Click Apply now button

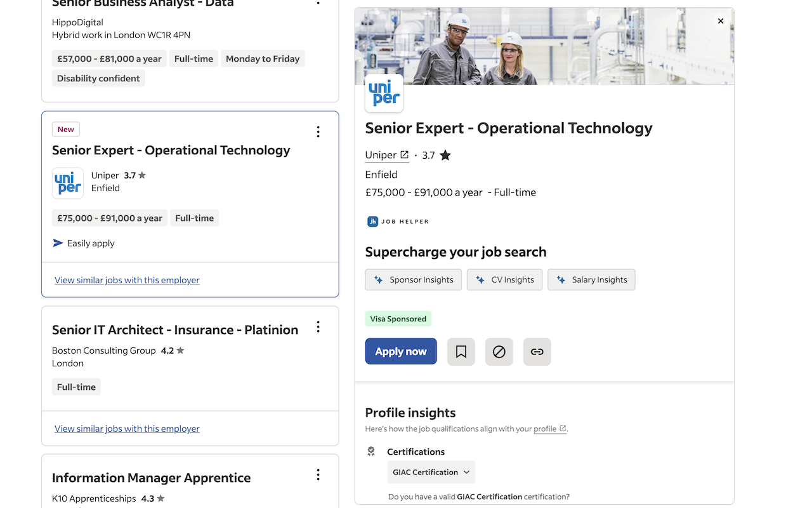point(401,351)
